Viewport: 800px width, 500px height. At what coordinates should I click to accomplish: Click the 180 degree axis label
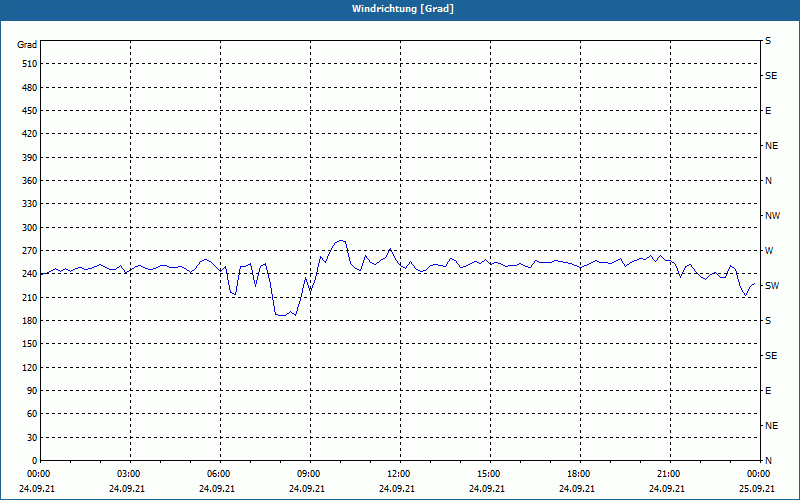click(x=29, y=320)
